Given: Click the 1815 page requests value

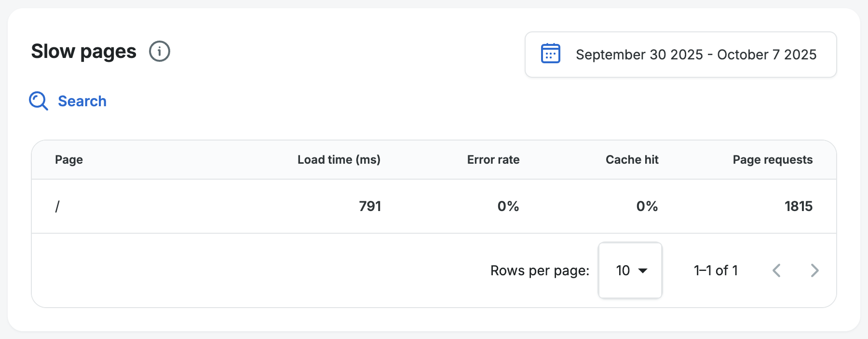Looking at the screenshot, I should pos(798,207).
